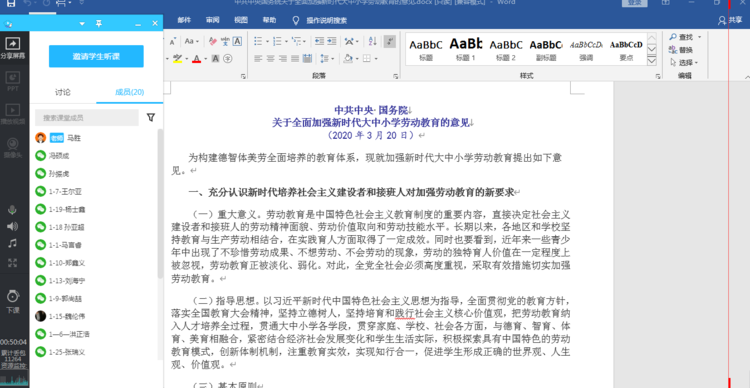Viewport: 750px width, 388px height.
Task: Open Change Case Aa dropdown
Action: pos(192,41)
